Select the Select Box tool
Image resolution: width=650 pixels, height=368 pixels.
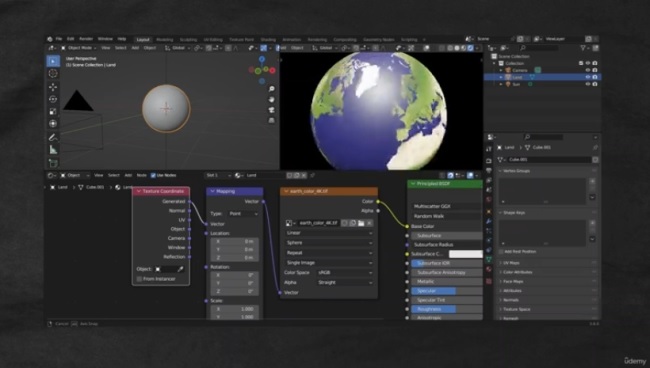[53, 61]
